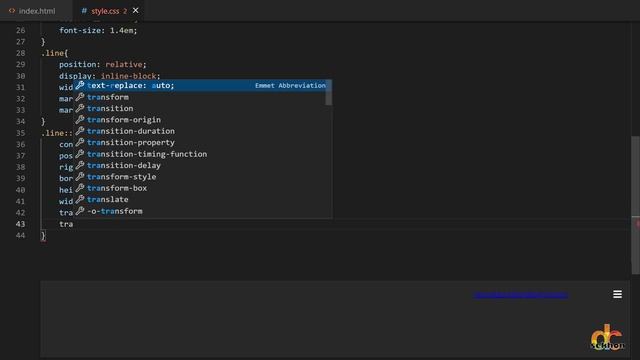Click the wrench icon beside transition-delay
The height and width of the screenshot is (360, 640).
pos(80,165)
